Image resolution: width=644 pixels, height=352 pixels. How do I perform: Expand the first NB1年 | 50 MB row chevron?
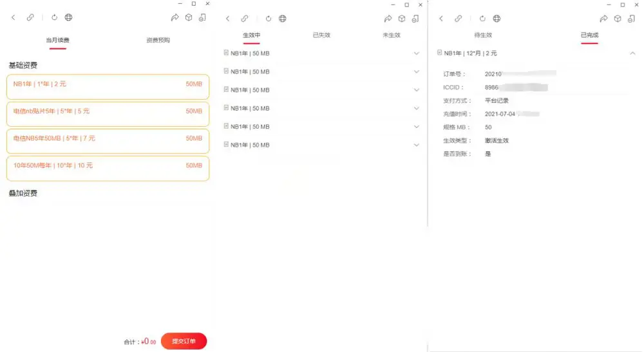[417, 53]
